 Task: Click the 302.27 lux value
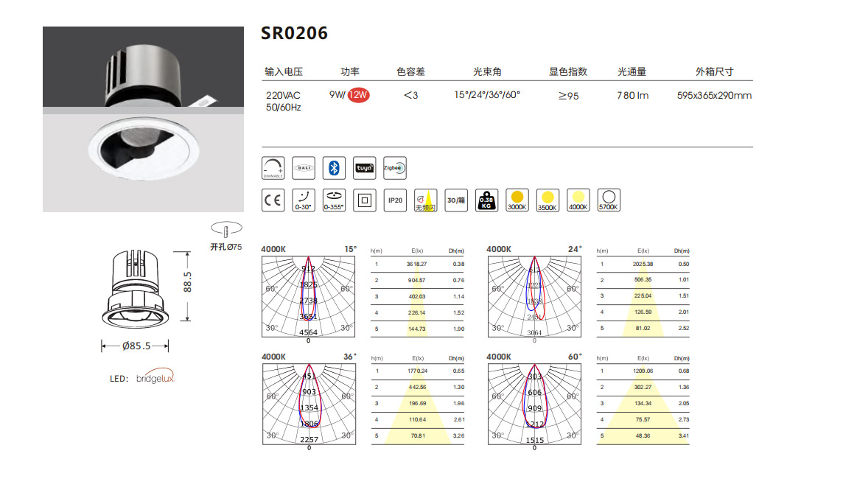click(643, 387)
